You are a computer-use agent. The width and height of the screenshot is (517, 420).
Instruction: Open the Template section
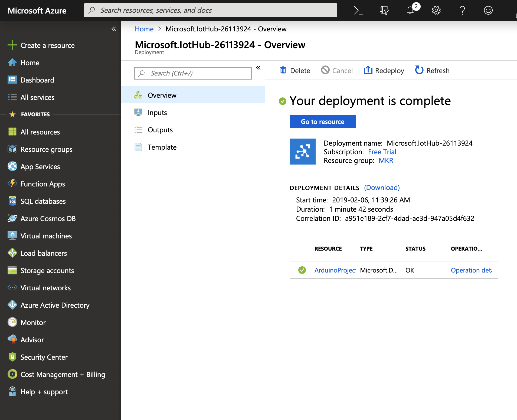[x=162, y=147]
